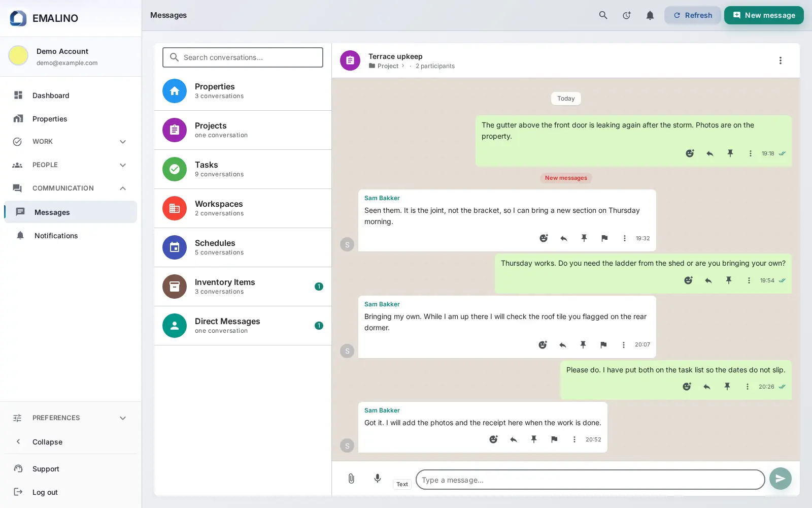Image resolution: width=812 pixels, height=508 pixels.
Task: Reply to the 19:18 gutter message
Action: pos(710,153)
